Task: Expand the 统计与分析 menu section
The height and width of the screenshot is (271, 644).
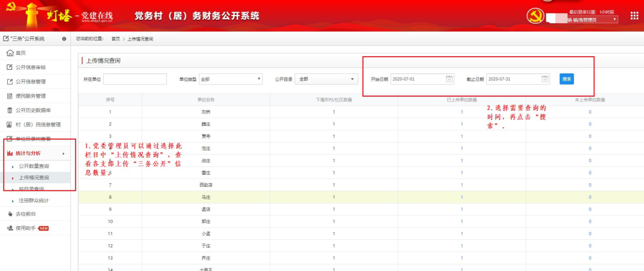Action: pyautogui.click(x=36, y=154)
